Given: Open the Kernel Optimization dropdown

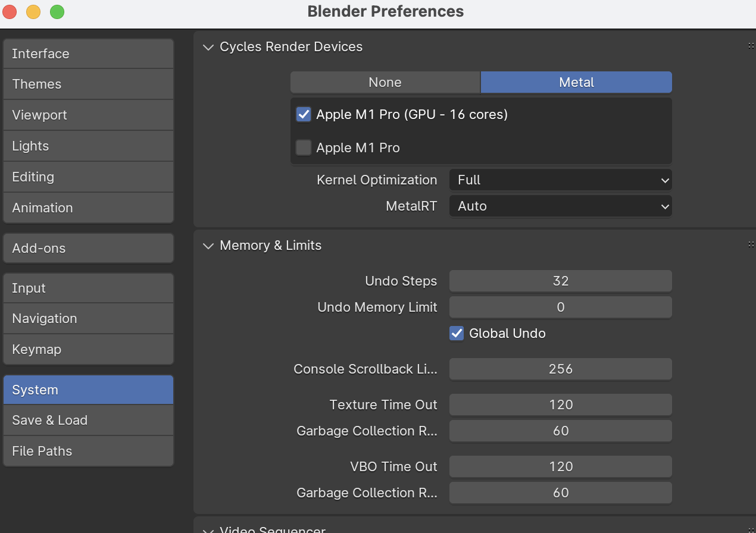Looking at the screenshot, I should click(560, 180).
